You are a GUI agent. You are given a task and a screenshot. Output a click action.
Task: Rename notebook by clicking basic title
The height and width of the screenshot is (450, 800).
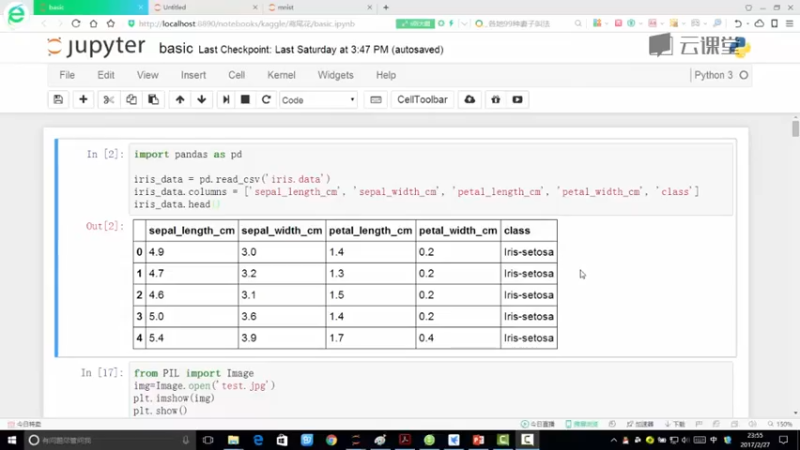point(176,48)
